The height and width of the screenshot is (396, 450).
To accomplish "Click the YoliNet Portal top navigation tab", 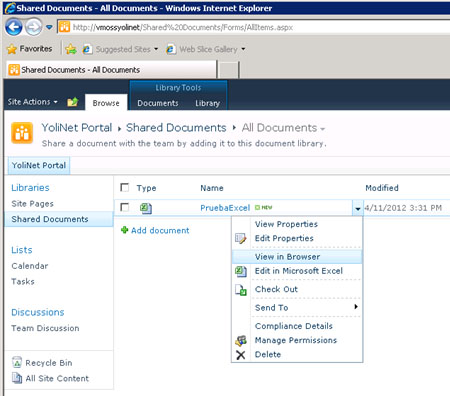I will click(x=39, y=165).
